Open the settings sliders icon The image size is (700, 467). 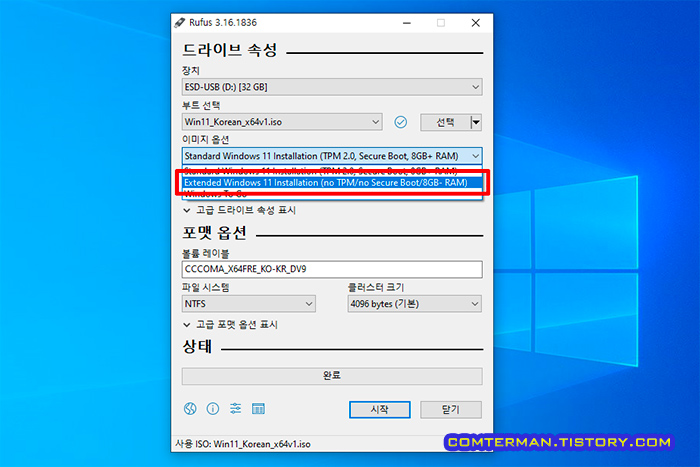click(235, 409)
